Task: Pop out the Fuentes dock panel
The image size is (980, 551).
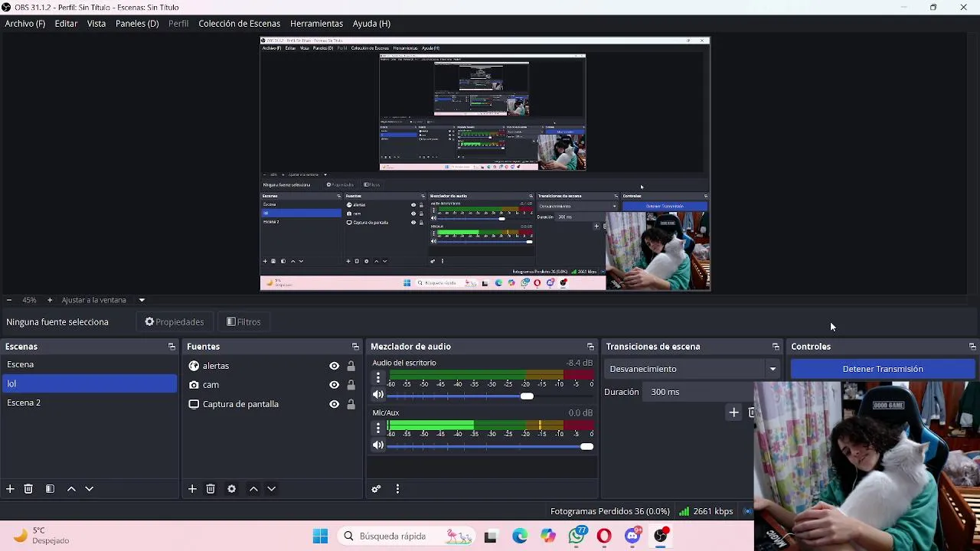Action: (355, 347)
